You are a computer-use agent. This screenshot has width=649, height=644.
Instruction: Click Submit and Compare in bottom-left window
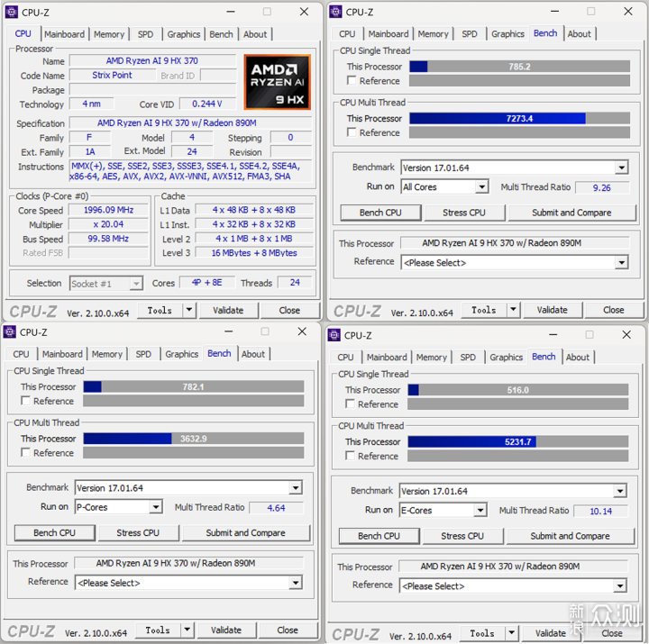245,532
